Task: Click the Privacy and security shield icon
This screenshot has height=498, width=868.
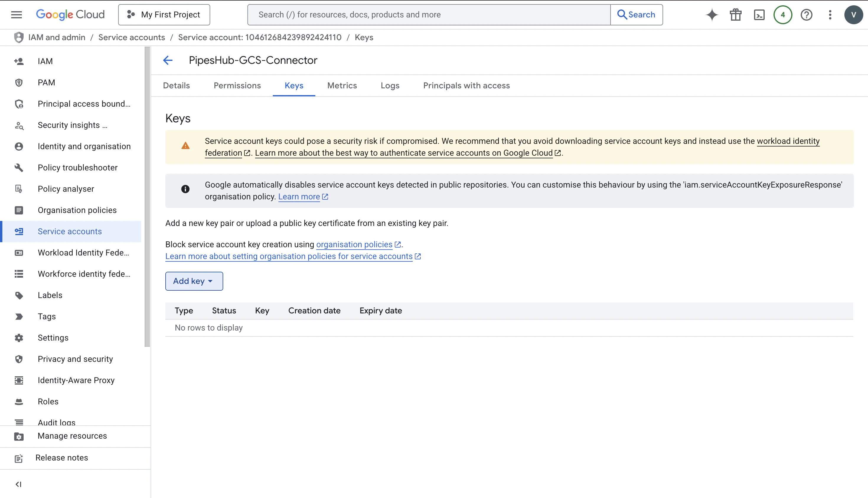Action: [x=19, y=359]
